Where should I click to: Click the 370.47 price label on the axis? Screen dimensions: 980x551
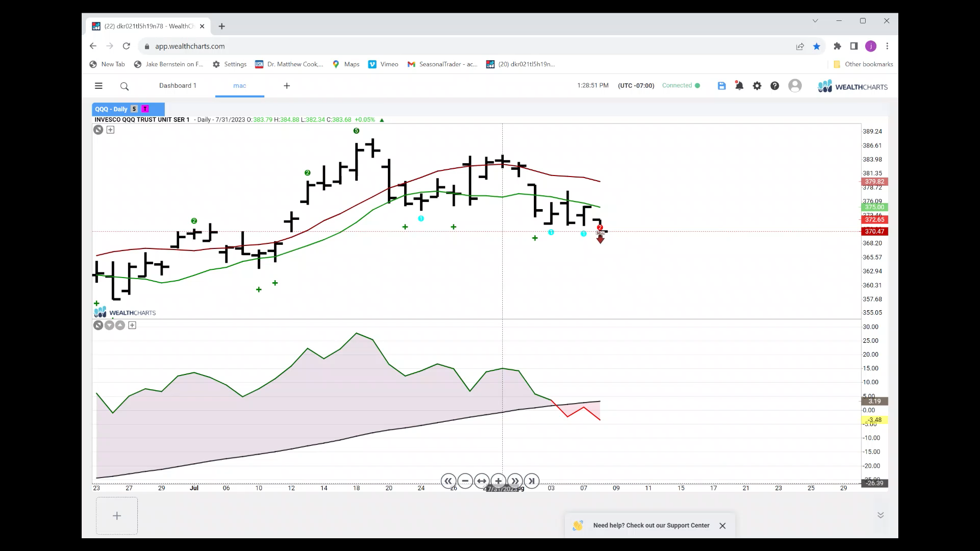coord(874,231)
